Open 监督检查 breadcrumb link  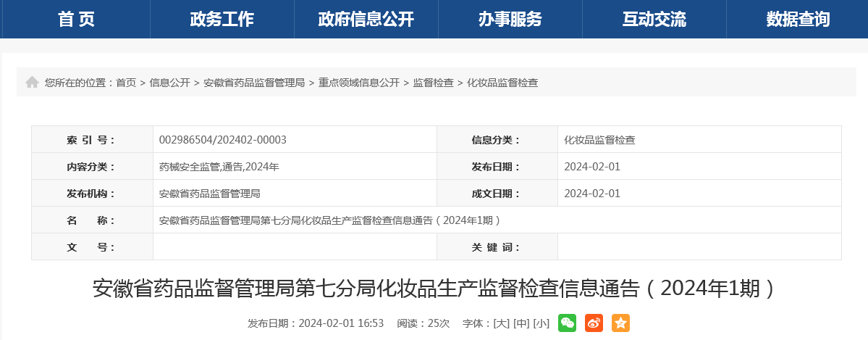click(434, 83)
